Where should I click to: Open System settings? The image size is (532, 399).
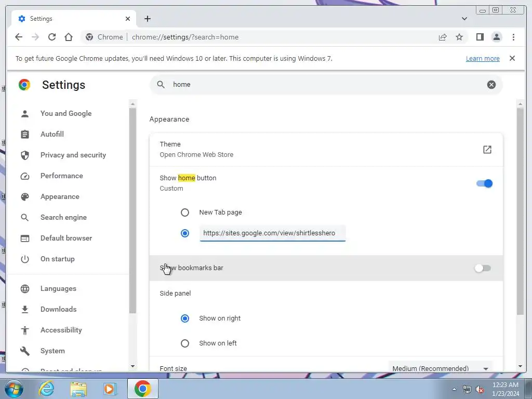[52, 351]
